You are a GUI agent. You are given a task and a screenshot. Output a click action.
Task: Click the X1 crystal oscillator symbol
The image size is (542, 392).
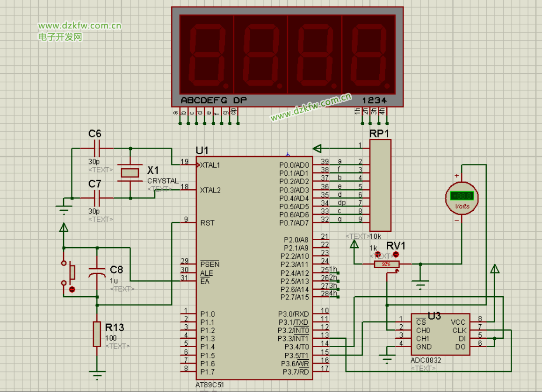tap(130, 173)
